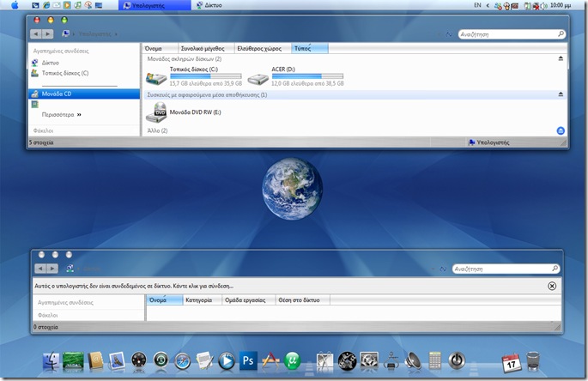Open the Time Machine icon in dock
Image resolution: width=588 pixels, height=381 pixels.
tap(161, 360)
